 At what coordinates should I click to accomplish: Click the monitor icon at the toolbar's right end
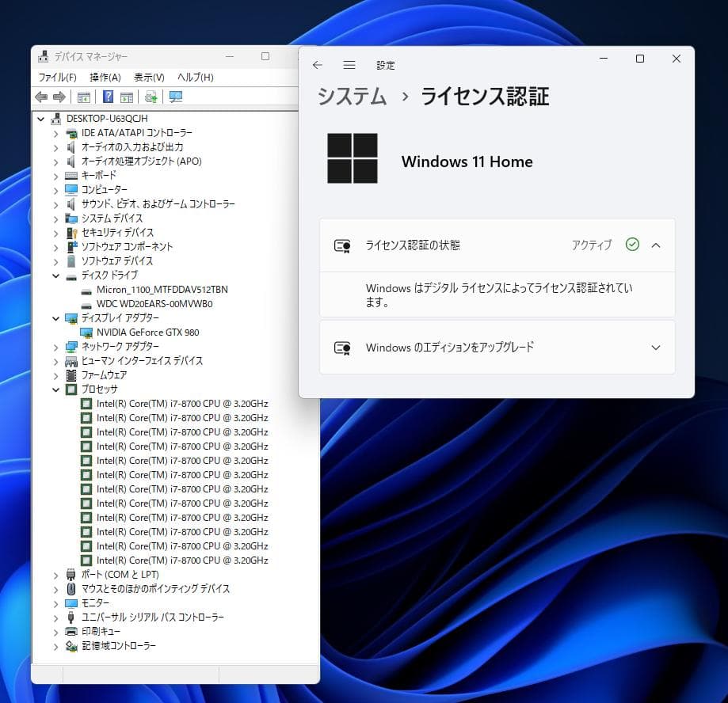pos(176,97)
